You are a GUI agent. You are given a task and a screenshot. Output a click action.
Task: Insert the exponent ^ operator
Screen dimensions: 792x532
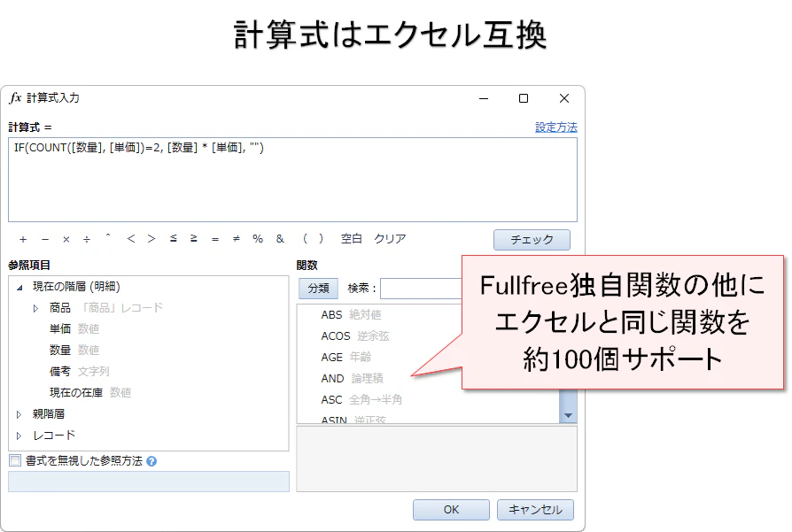point(110,239)
